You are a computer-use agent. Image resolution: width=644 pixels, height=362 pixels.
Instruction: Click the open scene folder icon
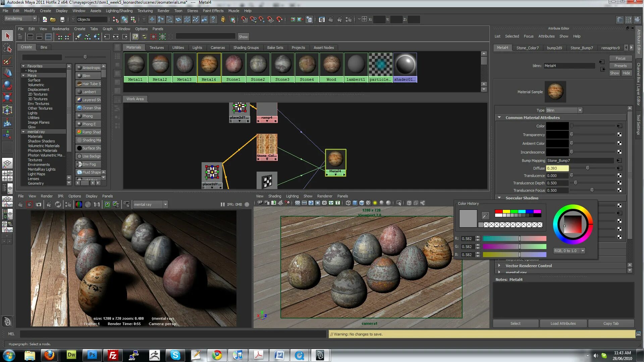click(53, 19)
